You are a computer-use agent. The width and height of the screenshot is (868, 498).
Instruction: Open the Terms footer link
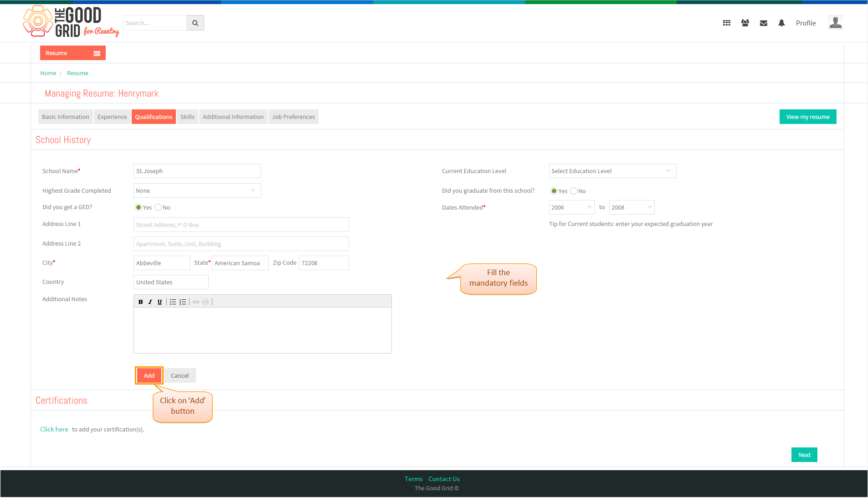414,479
